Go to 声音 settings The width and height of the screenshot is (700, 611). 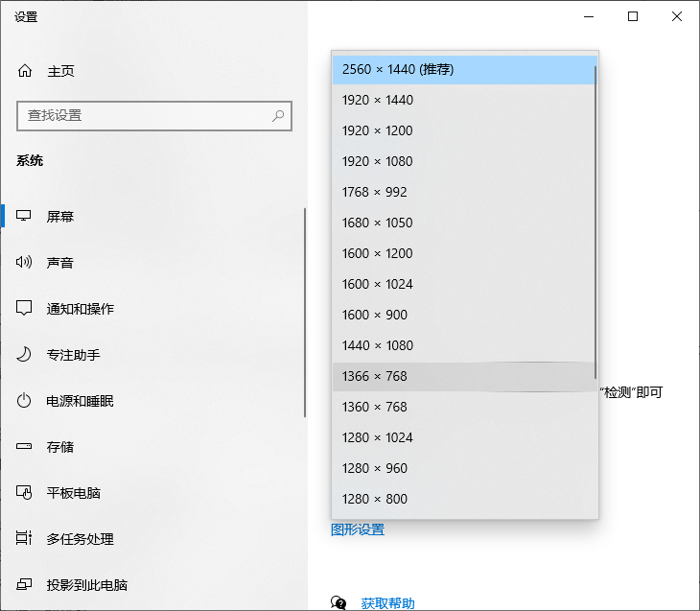153,263
